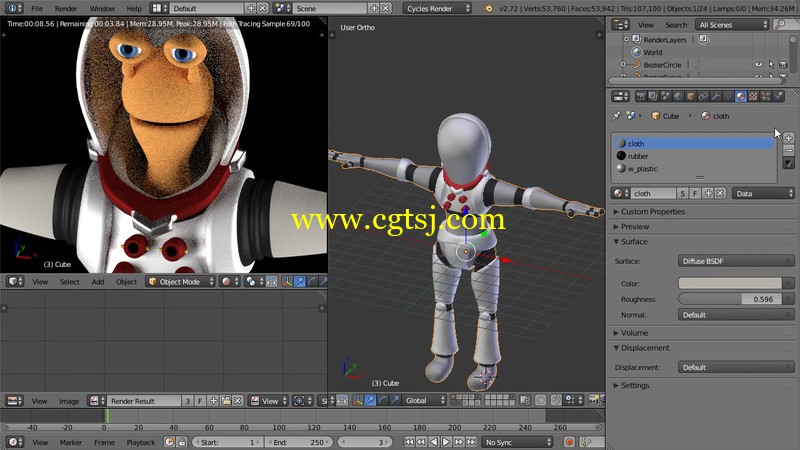
Task: Open the Modifiers wrench tab
Action: click(715, 96)
